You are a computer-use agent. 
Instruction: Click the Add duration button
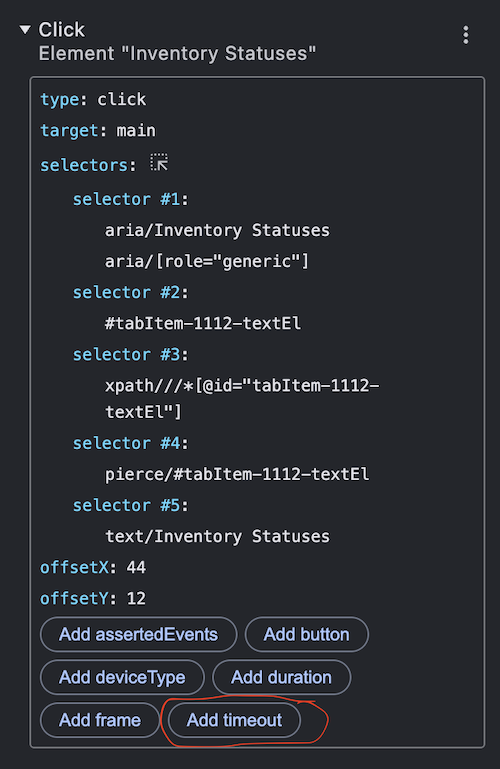pos(281,677)
